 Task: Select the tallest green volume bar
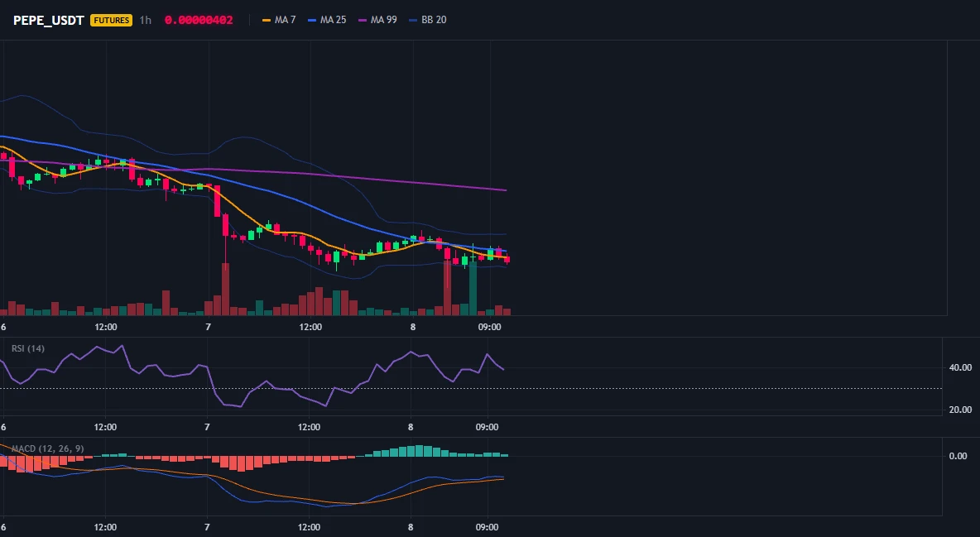click(473, 288)
